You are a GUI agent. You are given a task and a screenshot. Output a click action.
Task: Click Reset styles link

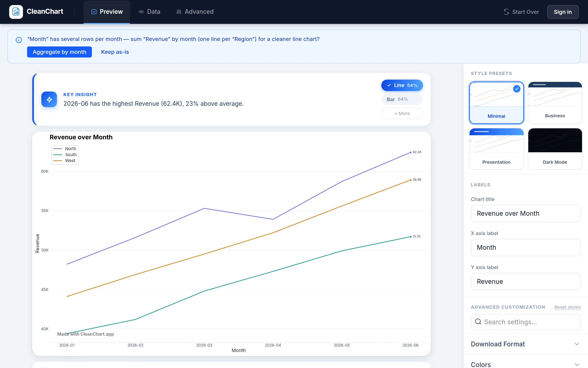(567, 307)
